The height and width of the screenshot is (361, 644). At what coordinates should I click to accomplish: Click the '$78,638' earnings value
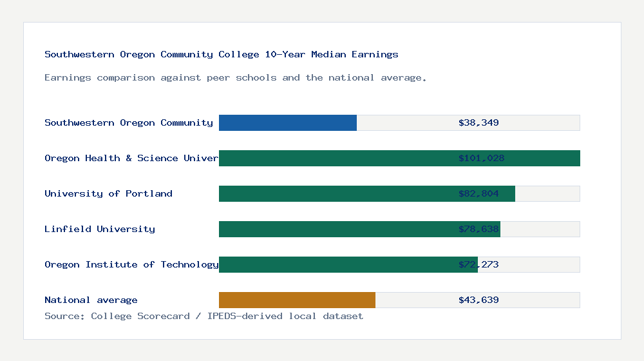tap(479, 229)
